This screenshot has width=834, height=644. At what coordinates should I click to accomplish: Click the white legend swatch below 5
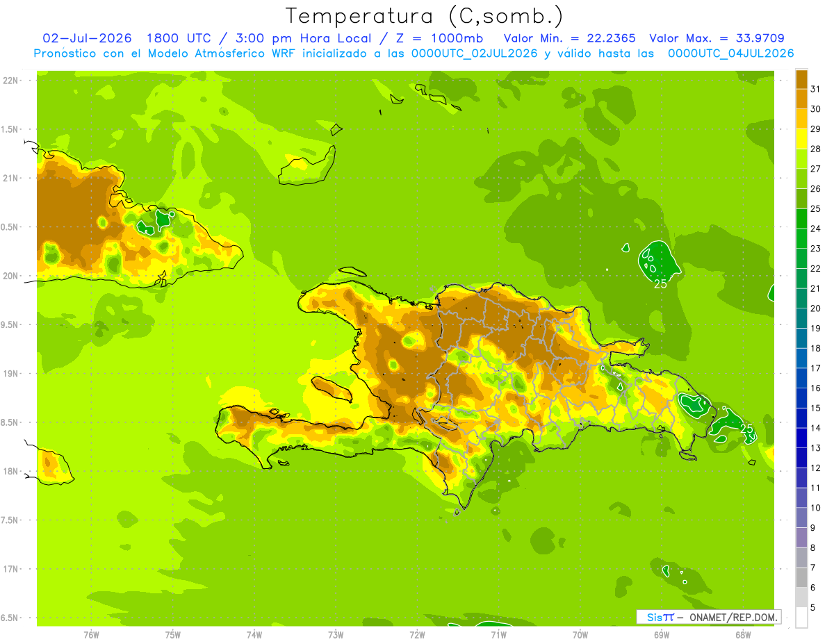point(801,618)
